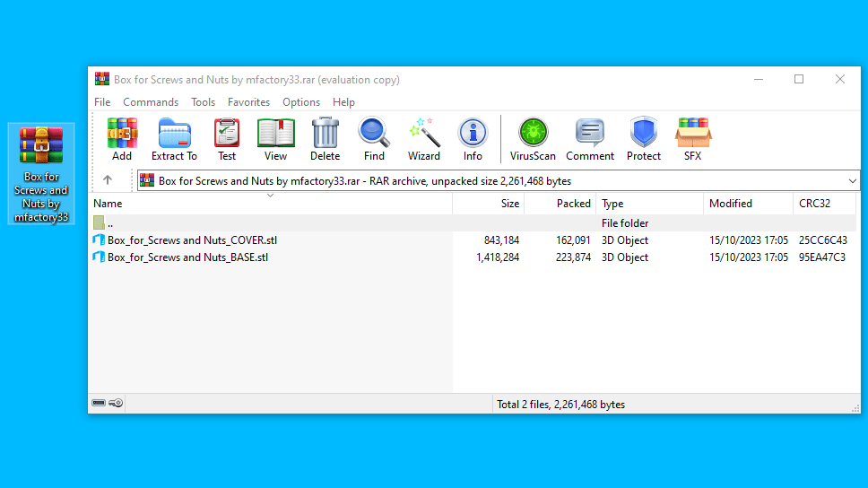Click the WinRAR icon in the title bar
The image size is (868, 488).
[x=102, y=79]
